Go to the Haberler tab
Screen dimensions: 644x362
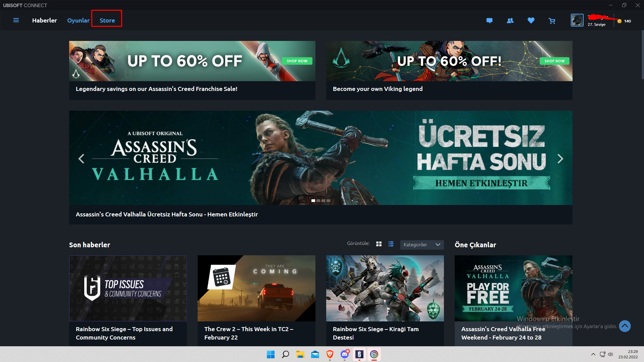point(45,20)
